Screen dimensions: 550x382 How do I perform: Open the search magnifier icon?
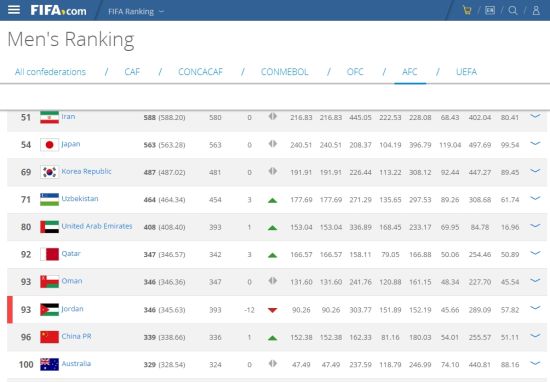point(513,11)
